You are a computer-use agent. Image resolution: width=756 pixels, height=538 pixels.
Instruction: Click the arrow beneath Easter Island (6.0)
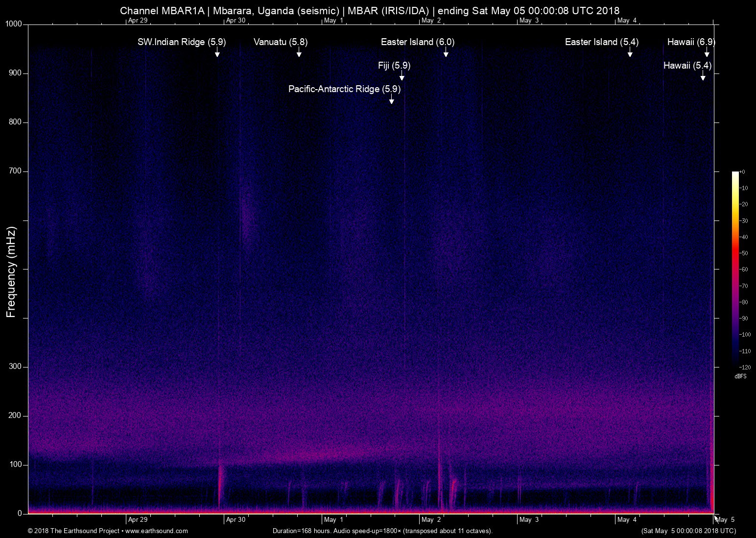click(x=446, y=52)
